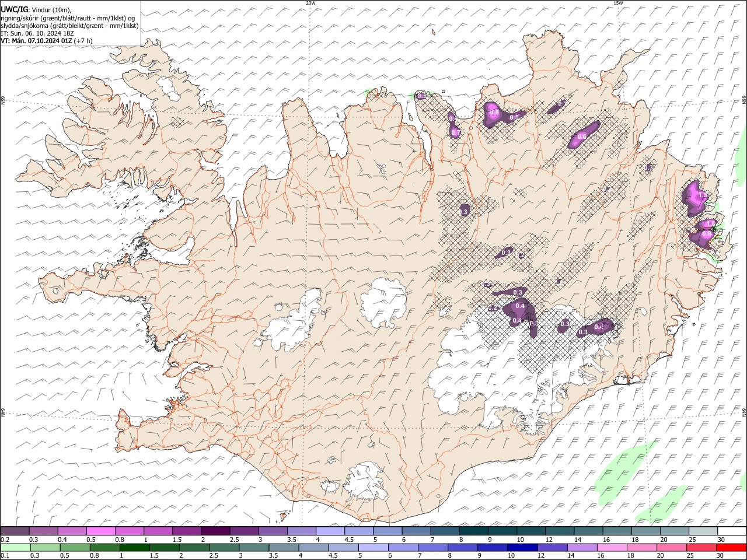Click the swatch starting at 0.2 in the upper legend row
Image resolution: width=747 pixels, height=560 pixels.
tap(15, 531)
